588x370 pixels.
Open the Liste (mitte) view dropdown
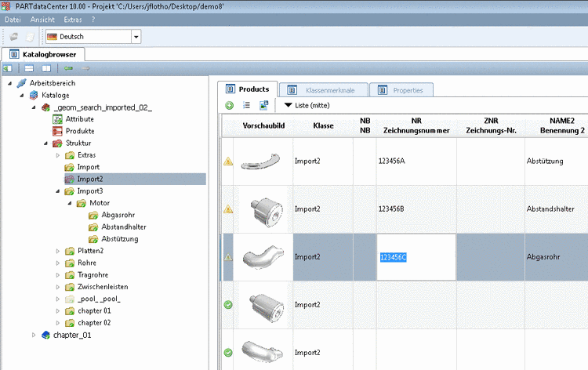(307, 106)
